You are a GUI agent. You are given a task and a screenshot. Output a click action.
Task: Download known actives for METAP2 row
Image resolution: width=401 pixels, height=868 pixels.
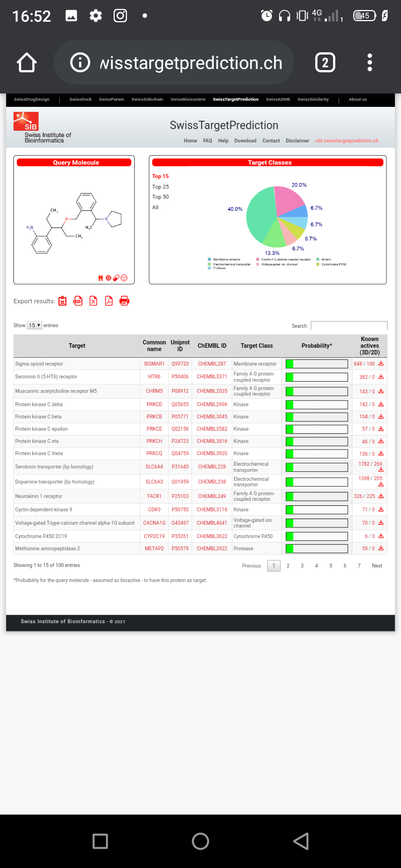(x=381, y=549)
